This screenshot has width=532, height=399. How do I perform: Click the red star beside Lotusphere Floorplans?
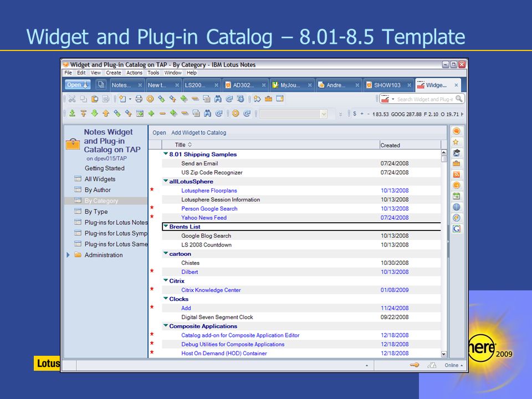tap(152, 190)
